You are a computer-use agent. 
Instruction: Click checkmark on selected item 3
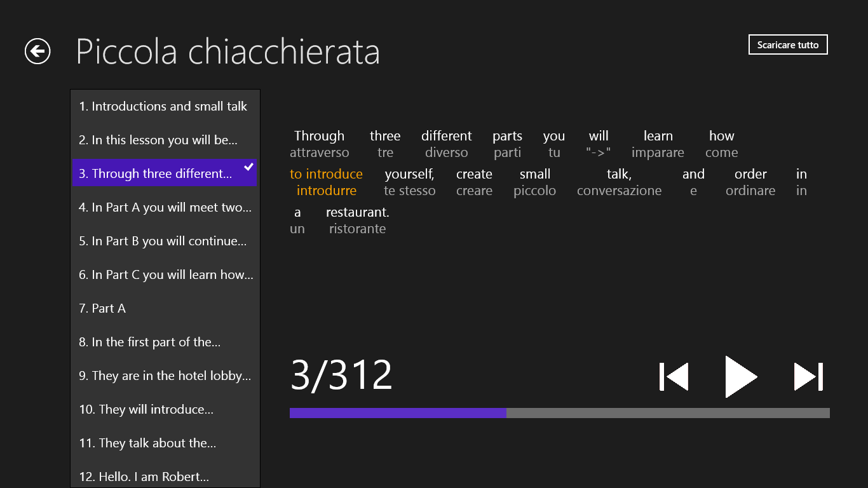click(x=248, y=167)
